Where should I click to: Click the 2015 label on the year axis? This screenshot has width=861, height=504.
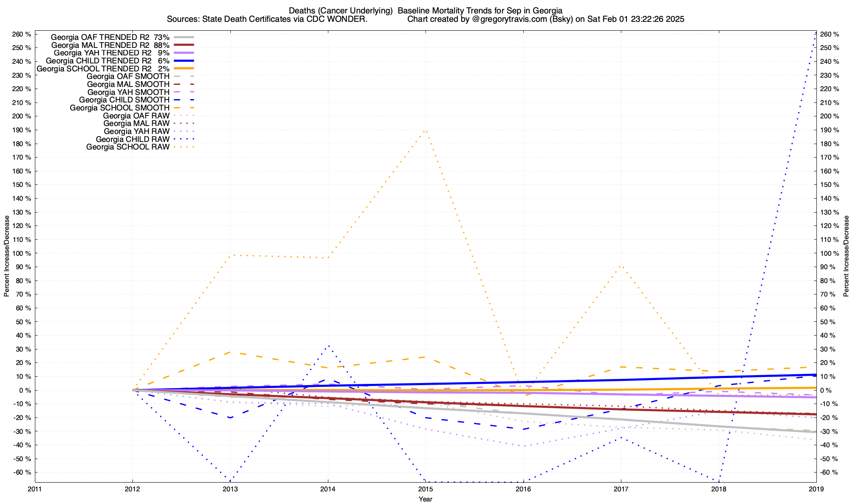425,489
